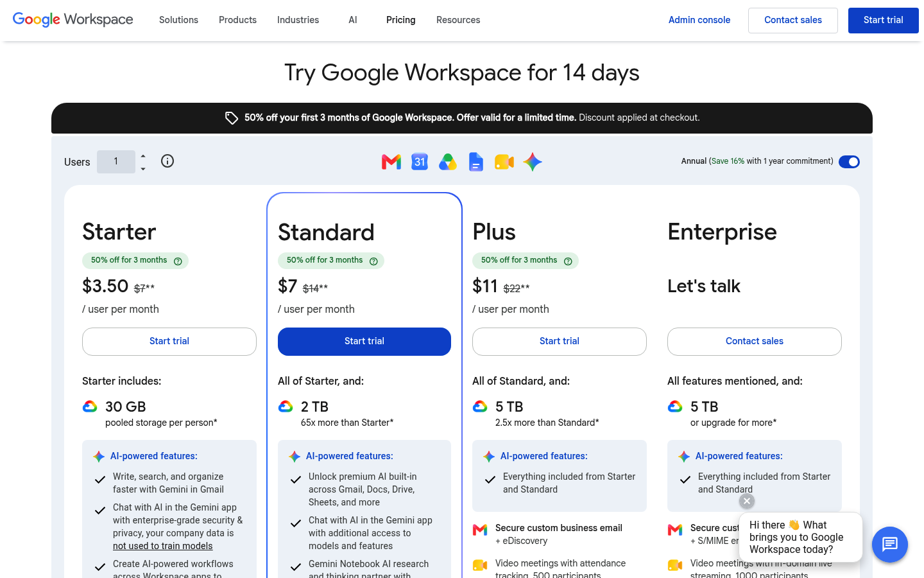Image resolution: width=924 pixels, height=578 pixels.
Task: Click the Gemini sparkle icon in app row
Action: [533, 162]
